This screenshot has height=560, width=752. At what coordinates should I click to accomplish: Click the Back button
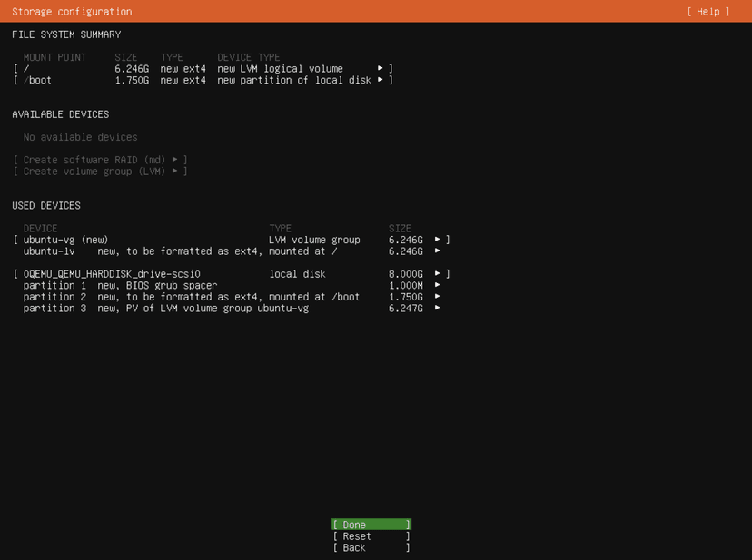pyautogui.click(x=370, y=547)
